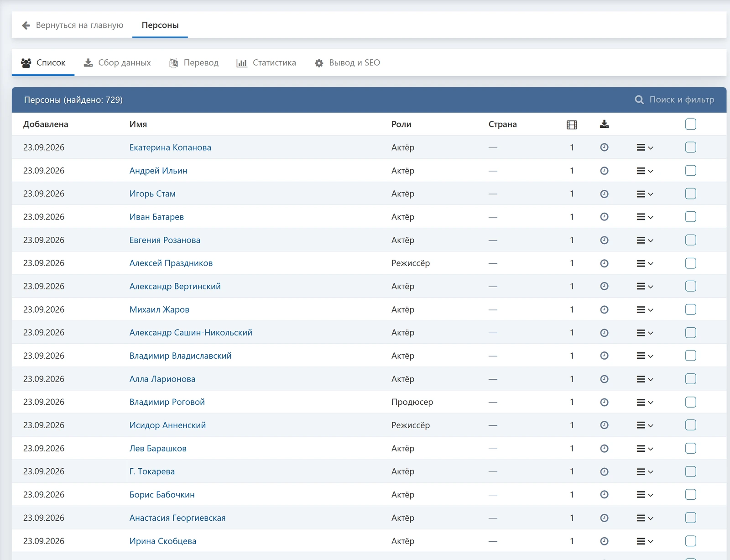730x560 pixels.
Task: Click the film count column header icon
Action: pyautogui.click(x=572, y=125)
